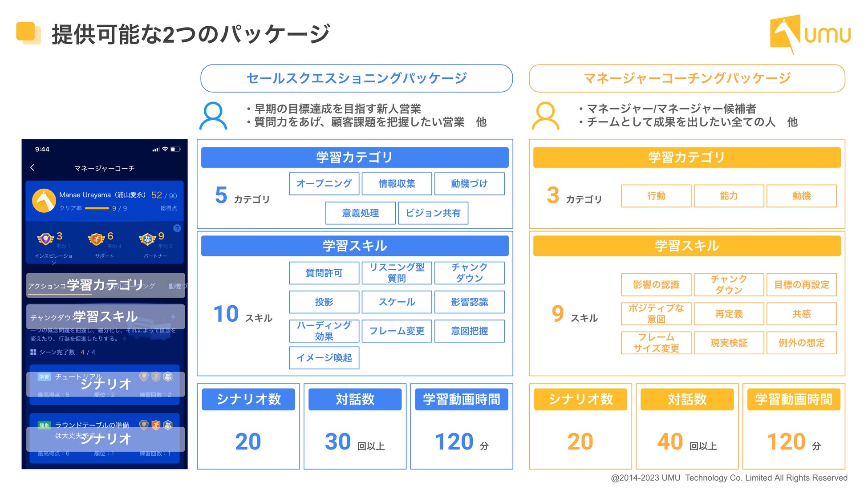The height and width of the screenshot is (494, 868).
Task: Click the クリア率 progress bar
Action: [x=97, y=208]
